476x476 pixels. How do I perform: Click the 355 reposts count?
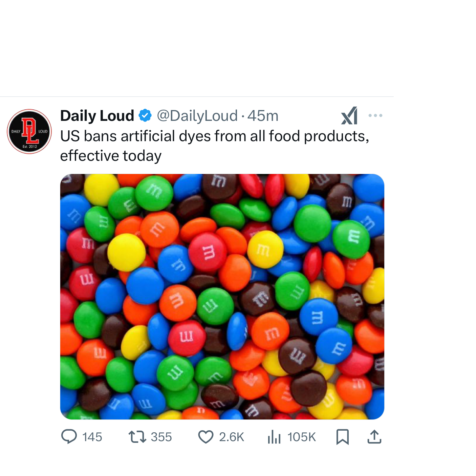(x=161, y=437)
